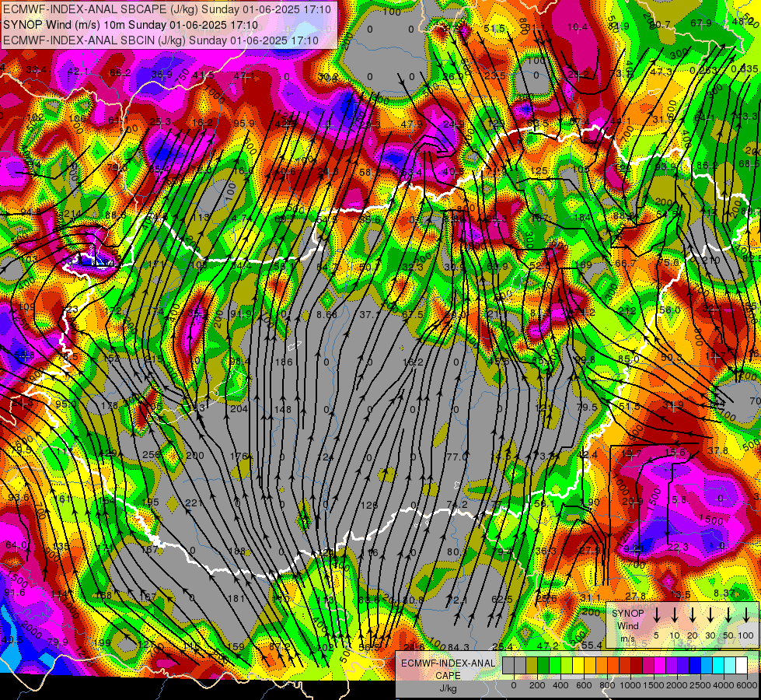
Task: Click the map value 15.6
Action: [675, 452]
